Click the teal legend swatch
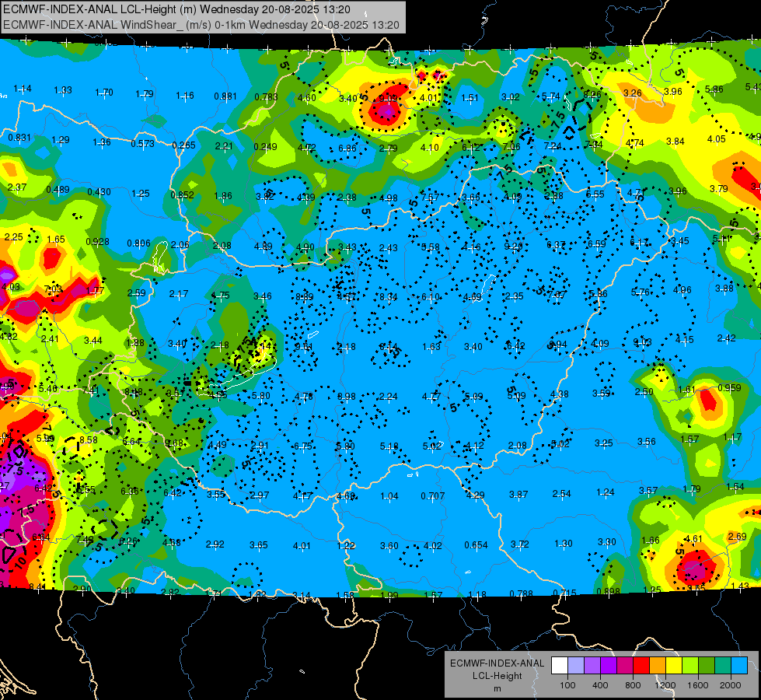Viewport: 761px width, 700px height. tap(723, 666)
